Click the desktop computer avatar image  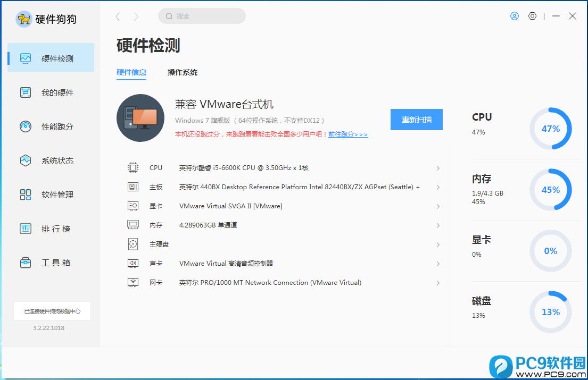click(x=140, y=118)
